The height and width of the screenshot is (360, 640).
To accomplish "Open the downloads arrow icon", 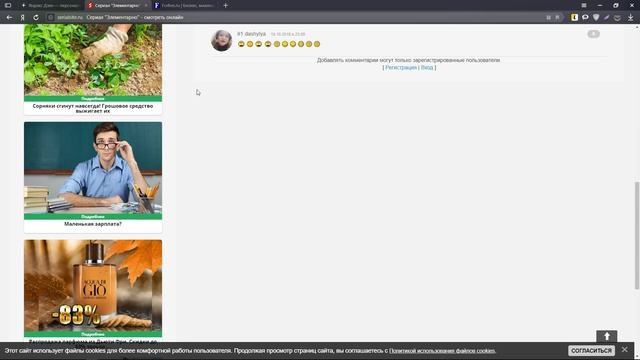I will point(630,17).
